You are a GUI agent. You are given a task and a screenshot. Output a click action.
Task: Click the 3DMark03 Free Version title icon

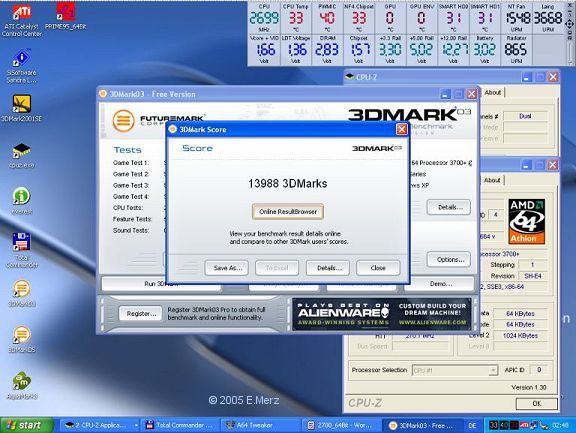pyautogui.click(x=103, y=94)
